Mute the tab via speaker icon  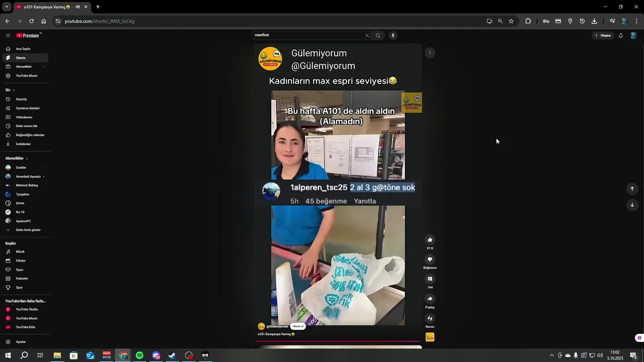click(x=77, y=7)
